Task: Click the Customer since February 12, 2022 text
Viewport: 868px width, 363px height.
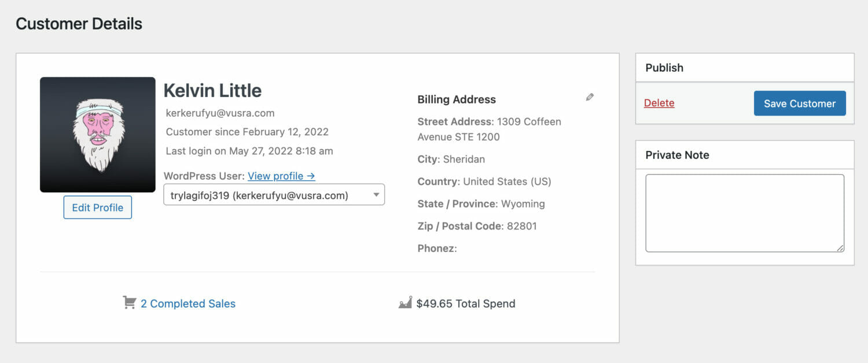Action: point(247,132)
